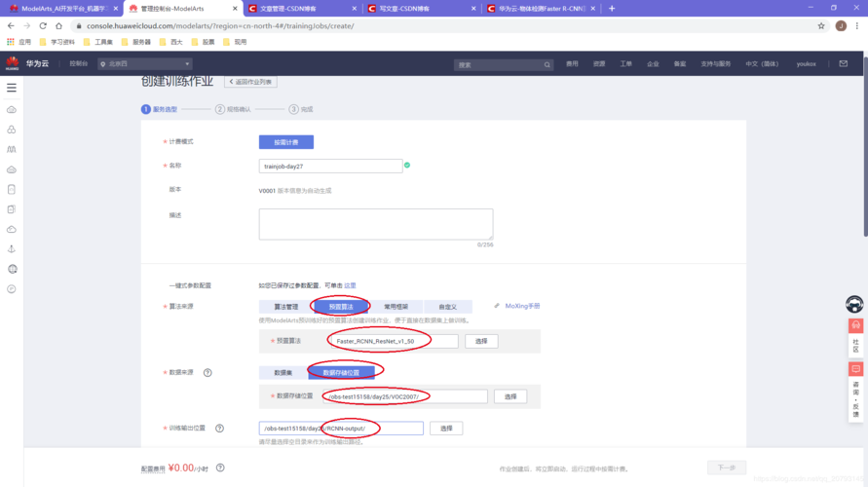This screenshot has height=487, width=868.
Task: Open the 备案 header menu item
Action: [x=680, y=63]
